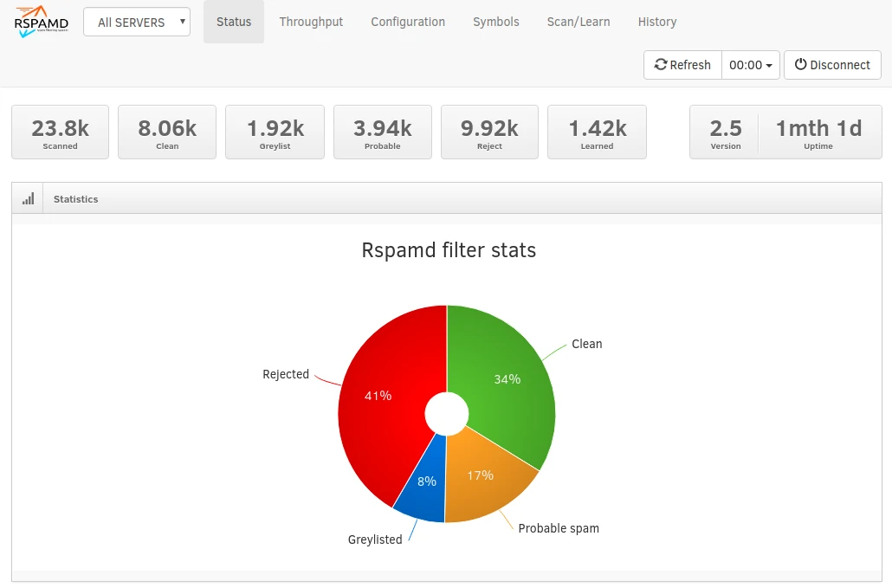
Task: Open the Configuration page
Action: tap(408, 22)
